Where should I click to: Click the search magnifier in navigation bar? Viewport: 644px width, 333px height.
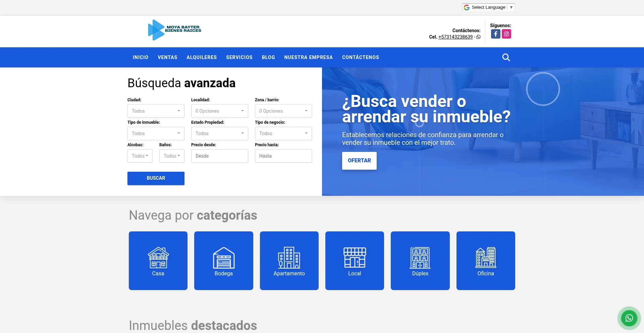tap(506, 57)
